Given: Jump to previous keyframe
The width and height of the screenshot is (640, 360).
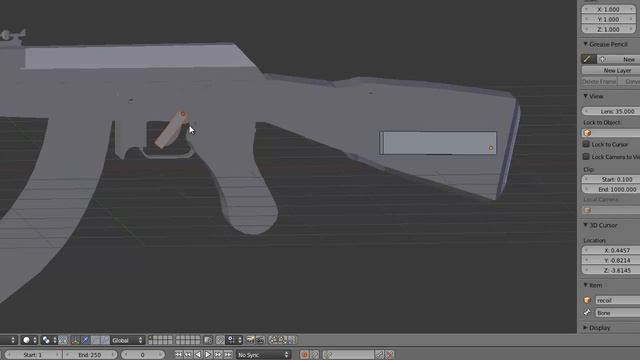Looking at the screenshot, I should (188, 355).
